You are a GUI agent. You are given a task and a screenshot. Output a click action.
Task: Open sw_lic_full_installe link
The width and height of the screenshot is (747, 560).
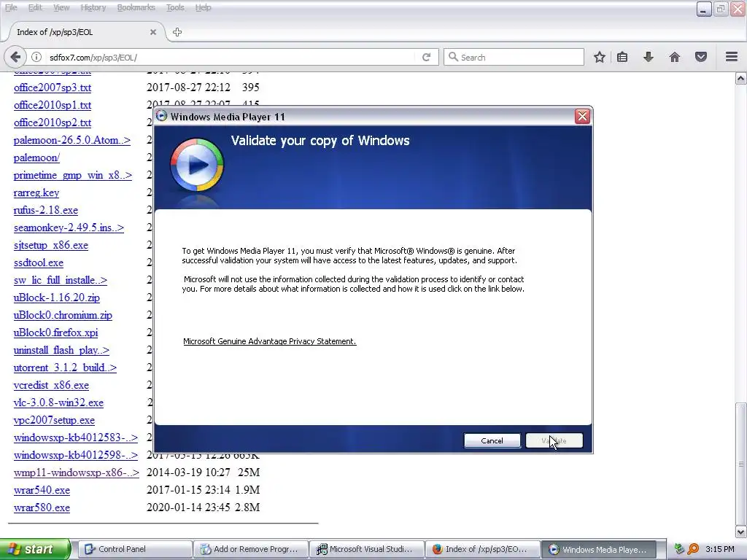tap(61, 280)
